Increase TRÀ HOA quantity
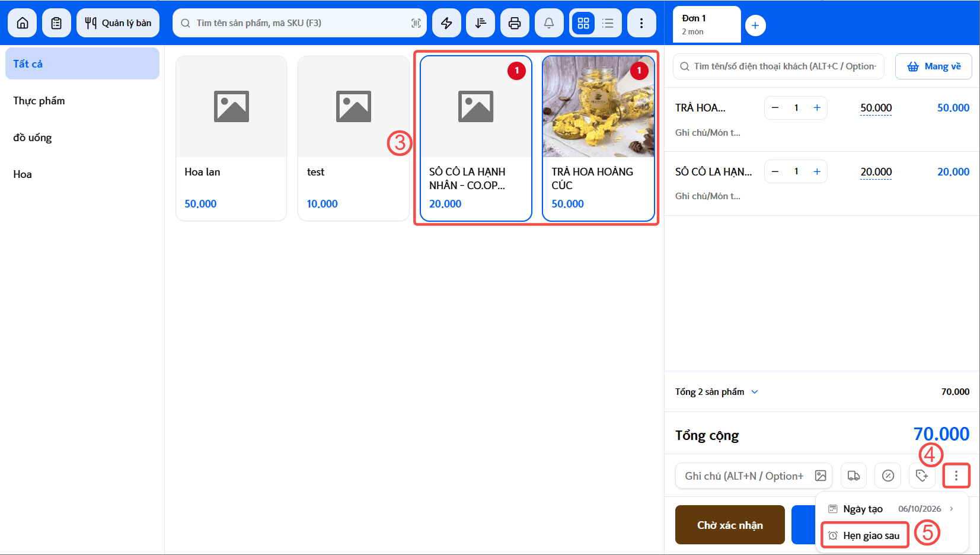980x555 pixels. coord(817,108)
